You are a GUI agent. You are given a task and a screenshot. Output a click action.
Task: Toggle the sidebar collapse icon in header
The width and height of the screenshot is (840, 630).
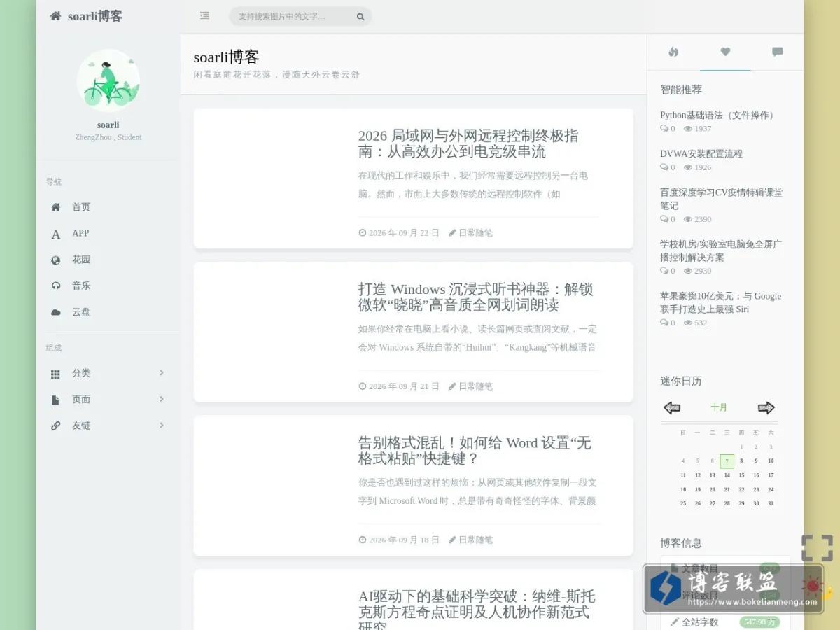coord(204,15)
